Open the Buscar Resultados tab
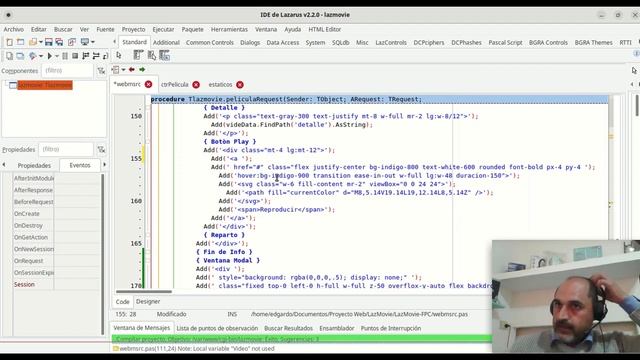The image size is (640, 360). (x=289, y=328)
